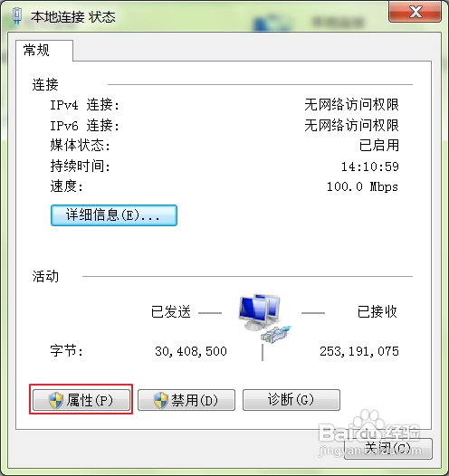Screen dimensions: 449x476
Task: Click the 已接收 label
Action: point(377,312)
